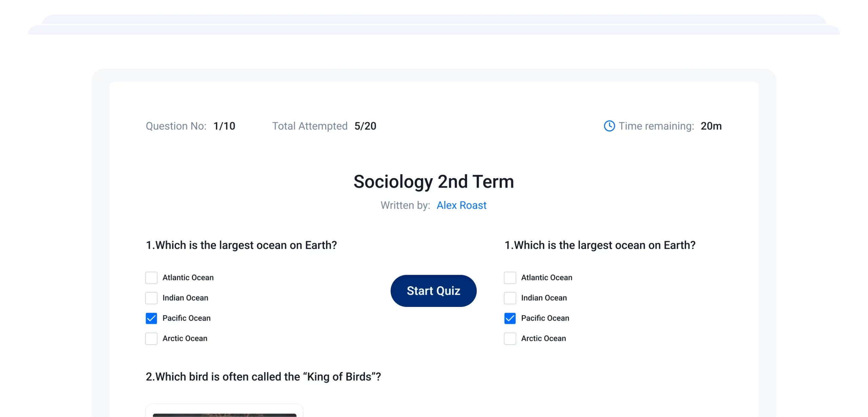Enable Indian Ocean checkbox in right question
This screenshot has height=417, width=868.
tap(510, 298)
